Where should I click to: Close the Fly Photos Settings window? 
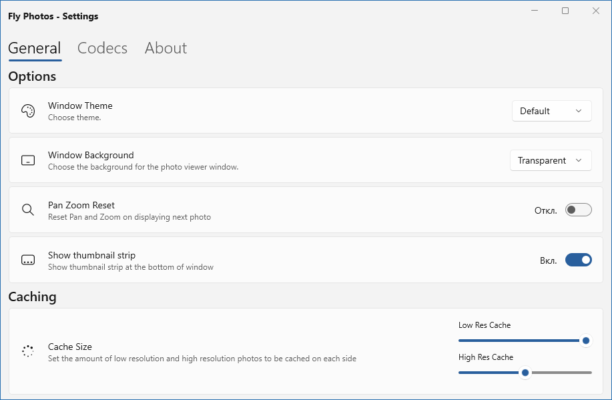coord(596,11)
